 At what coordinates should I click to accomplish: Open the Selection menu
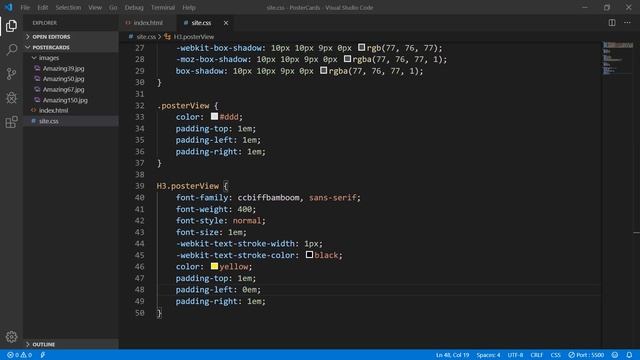coord(68,7)
